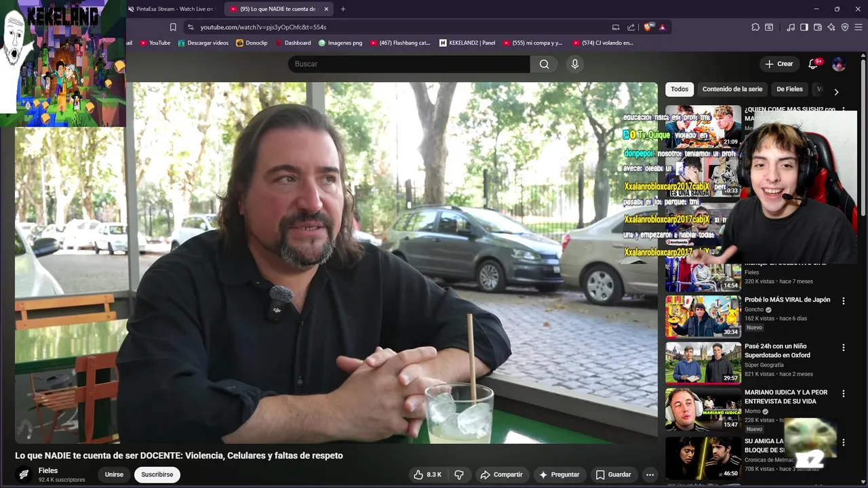Image resolution: width=868 pixels, height=488 pixels.
Task: Switch to the PintaEsa Stream browser tab
Action: click(173, 9)
